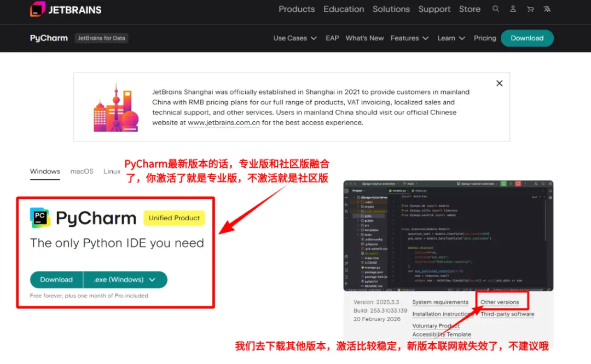Open the Solutions menu
The width and height of the screenshot is (591, 364).
[x=391, y=9]
